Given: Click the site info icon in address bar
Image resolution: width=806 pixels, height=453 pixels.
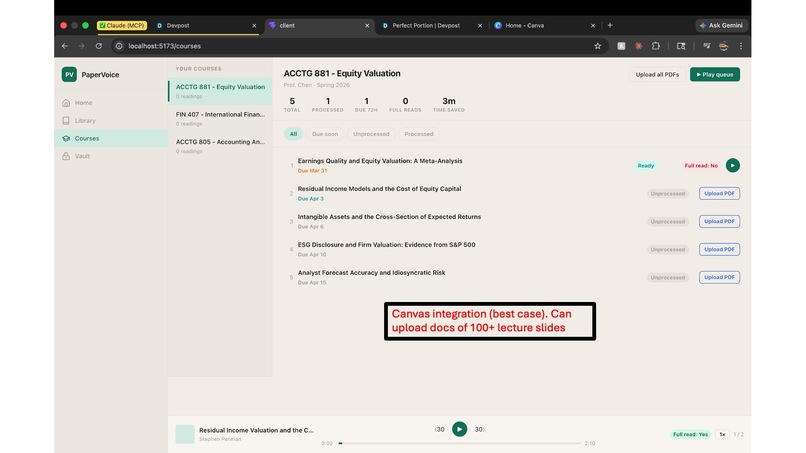Looking at the screenshot, I should [x=119, y=46].
